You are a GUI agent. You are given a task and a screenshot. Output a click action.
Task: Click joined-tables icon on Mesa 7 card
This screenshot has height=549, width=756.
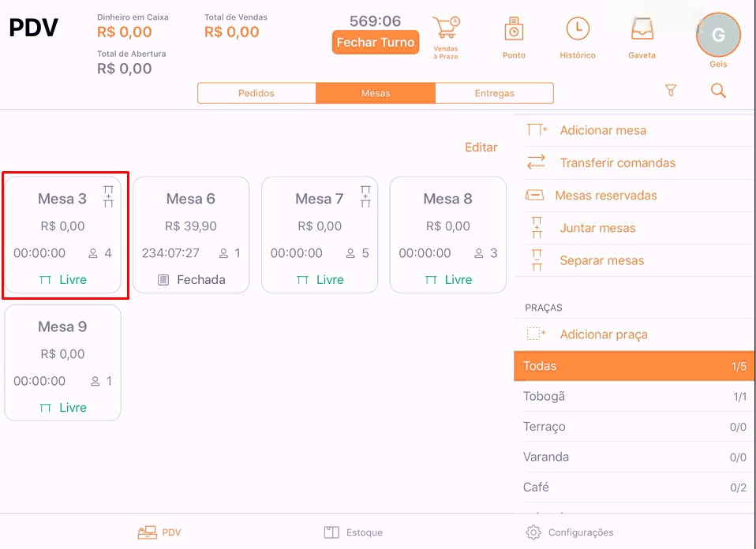pyautogui.click(x=365, y=196)
